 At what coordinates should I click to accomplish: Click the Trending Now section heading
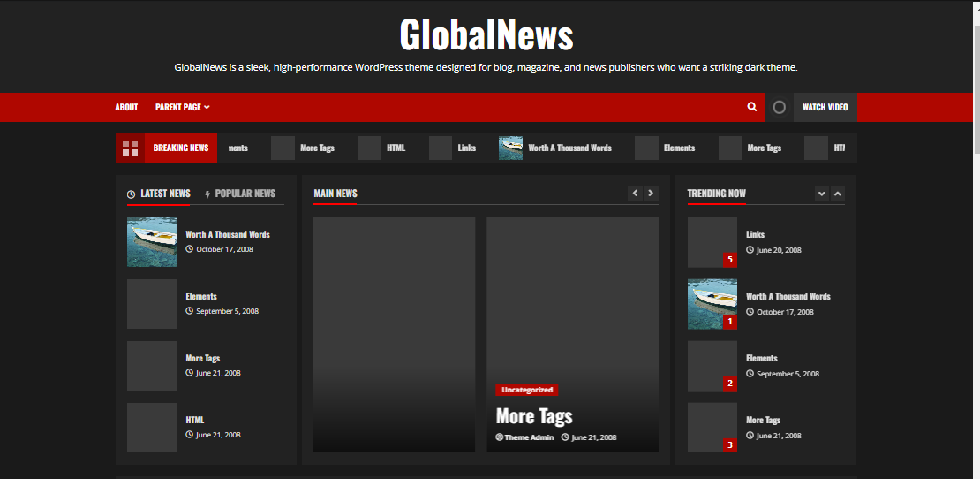click(x=716, y=194)
